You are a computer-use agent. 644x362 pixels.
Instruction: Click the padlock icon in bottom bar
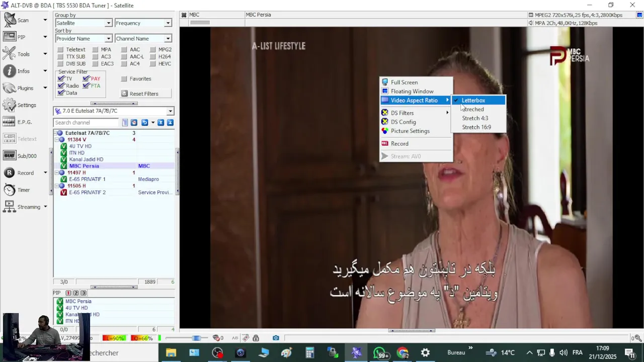point(256,338)
